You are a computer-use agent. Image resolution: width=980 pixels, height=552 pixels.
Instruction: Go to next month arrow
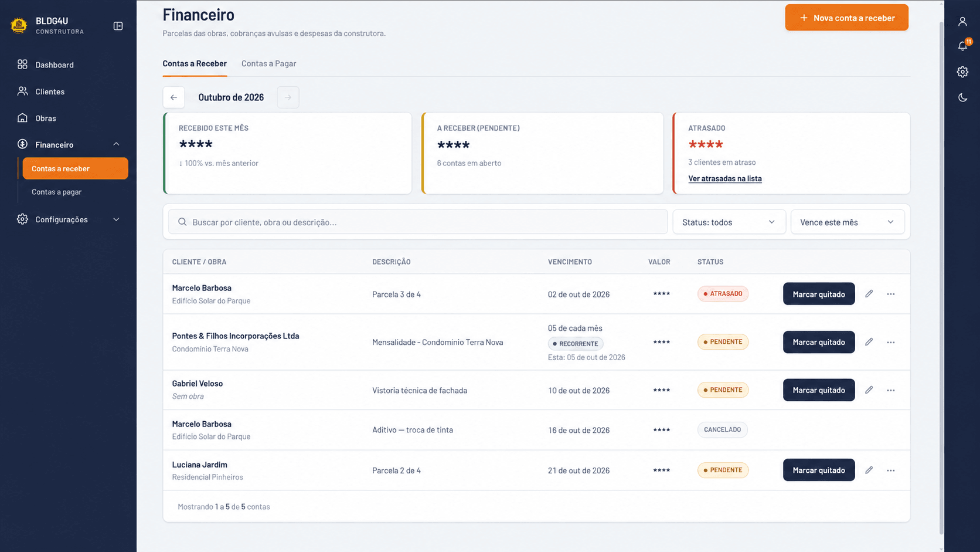click(288, 97)
